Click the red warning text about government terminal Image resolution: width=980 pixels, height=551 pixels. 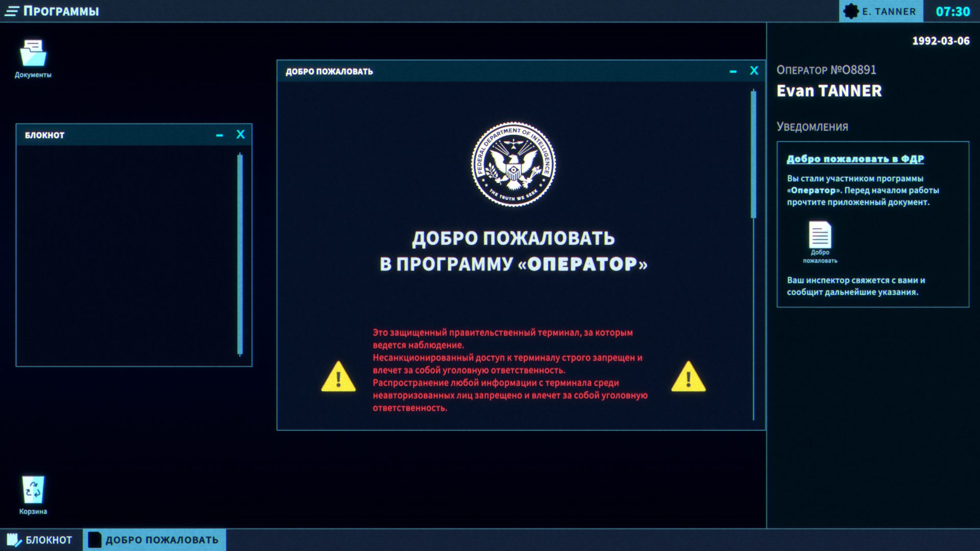(510, 370)
